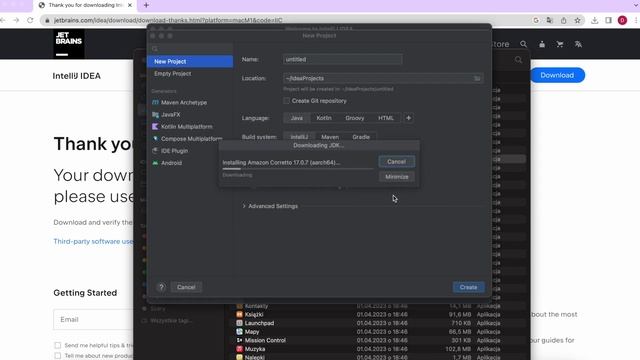Open the language selector on JetBrains header

click(578, 44)
